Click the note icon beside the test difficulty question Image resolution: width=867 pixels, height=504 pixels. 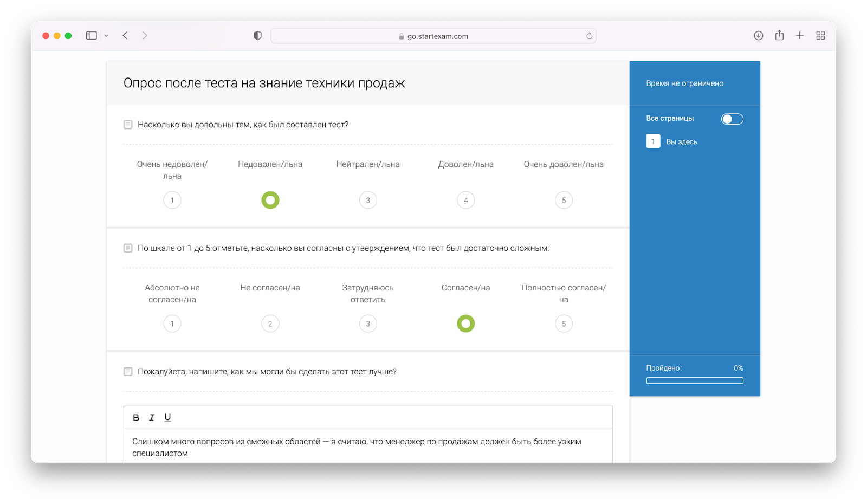[x=128, y=248]
